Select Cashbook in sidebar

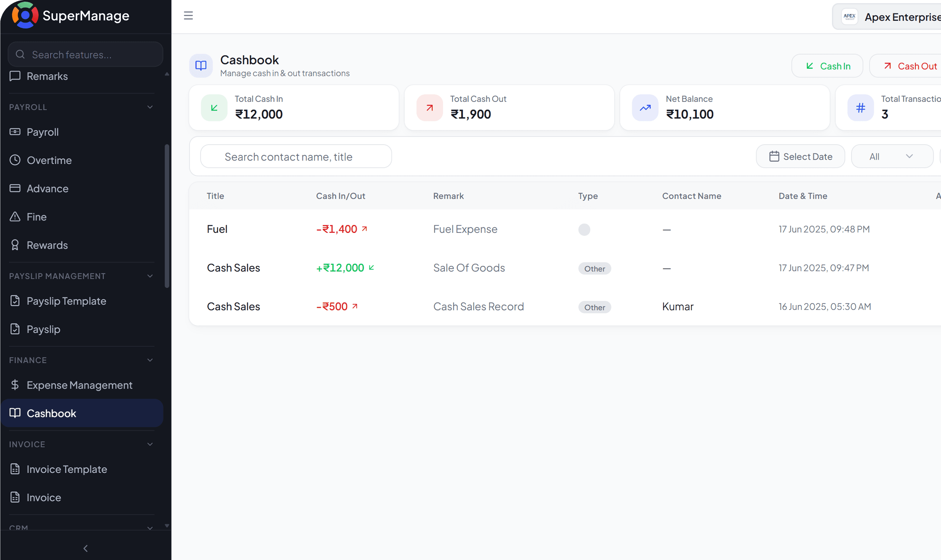[81, 413]
